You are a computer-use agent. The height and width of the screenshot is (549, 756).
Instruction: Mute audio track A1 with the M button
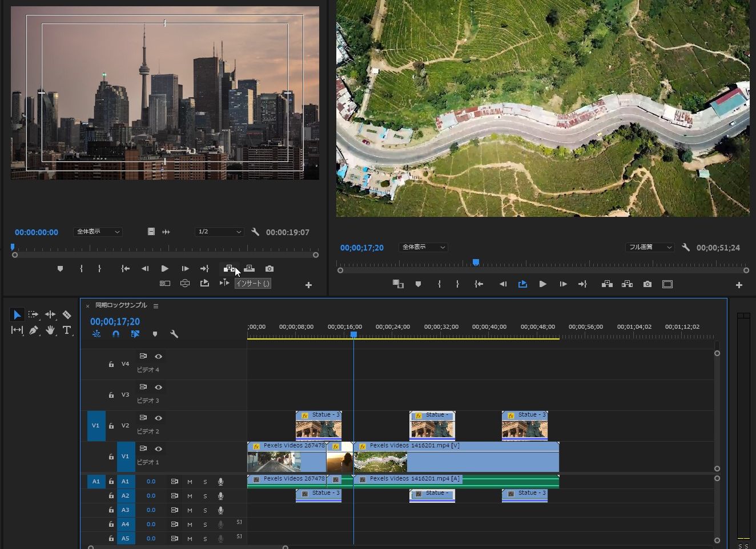pos(190,481)
